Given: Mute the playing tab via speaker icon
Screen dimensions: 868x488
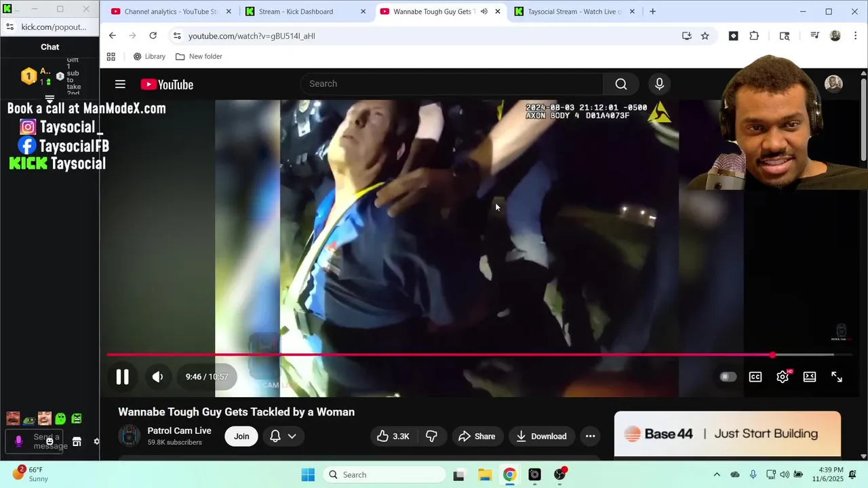Looking at the screenshot, I should 484,12.
